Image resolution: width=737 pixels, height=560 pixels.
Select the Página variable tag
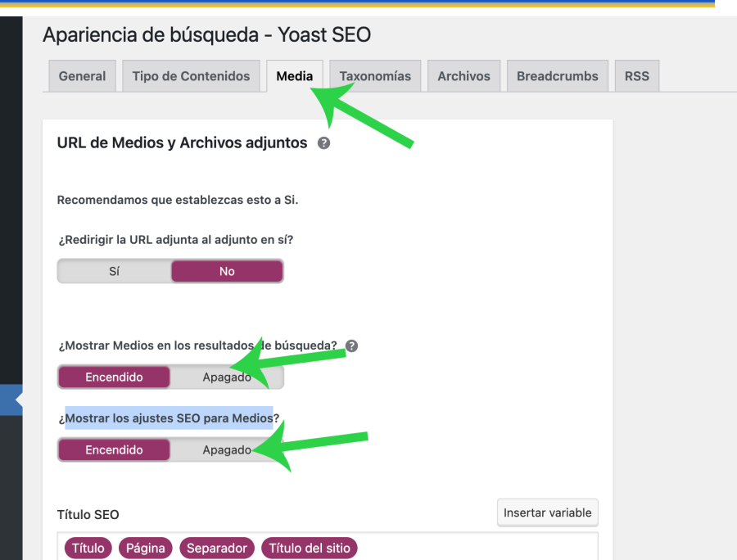point(145,549)
